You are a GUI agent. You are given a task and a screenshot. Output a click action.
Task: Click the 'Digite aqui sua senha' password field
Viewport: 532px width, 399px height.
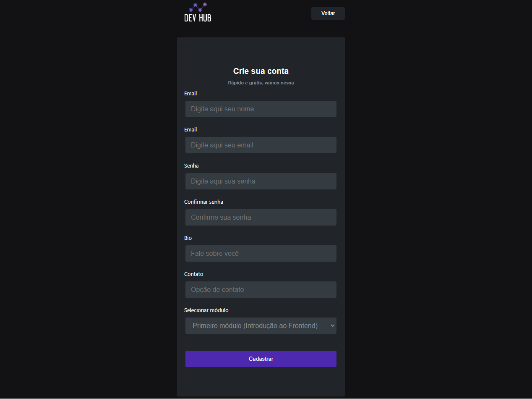[261, 181]
